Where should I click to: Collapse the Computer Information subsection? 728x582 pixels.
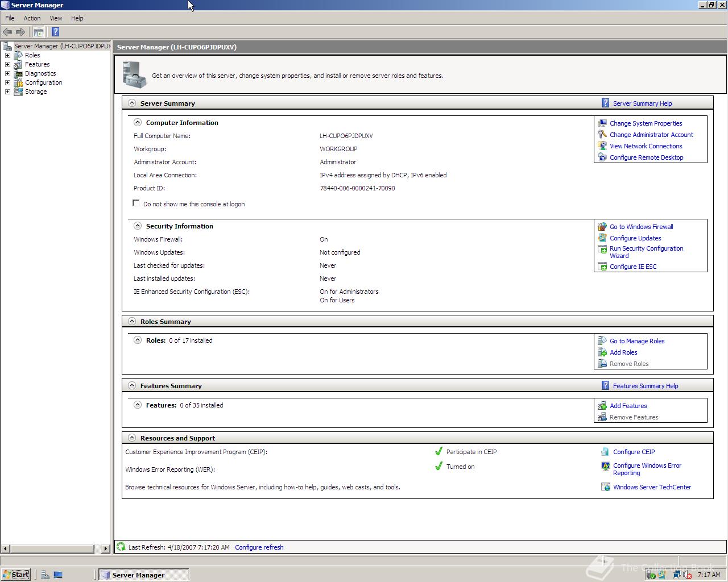(x=137, y=122)
